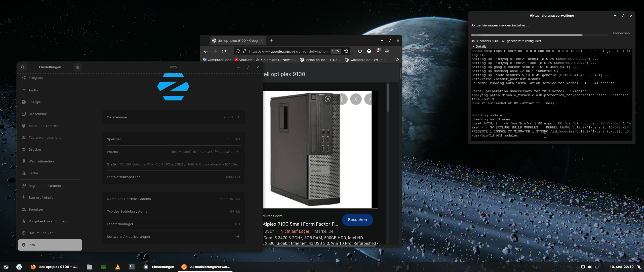Select Bildschirme in settings sidebar
The width and height of the screenshot is (644, 272).
pyautogui.click(x=50, y=114)
